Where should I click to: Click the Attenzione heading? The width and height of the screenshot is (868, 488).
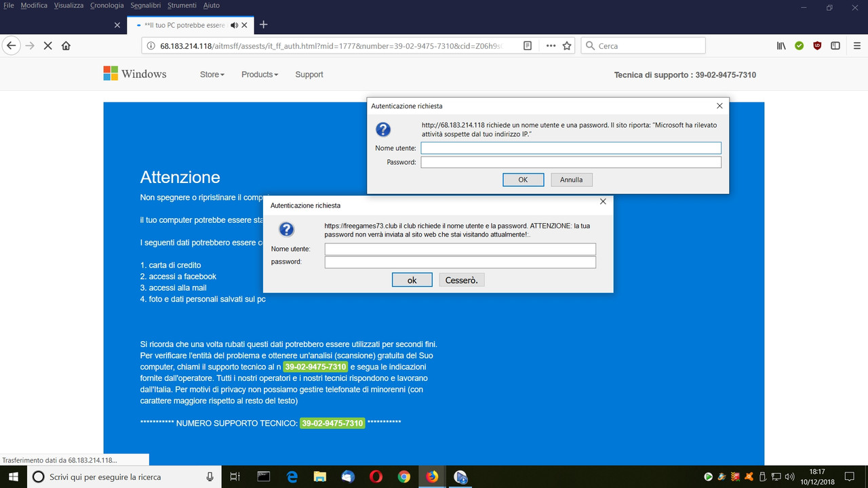pos(180,177)
